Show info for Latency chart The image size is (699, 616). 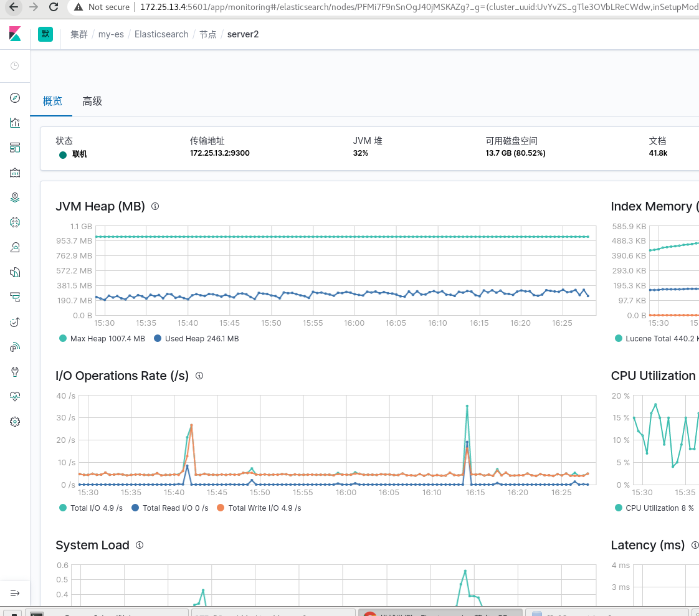click(695, 545)
